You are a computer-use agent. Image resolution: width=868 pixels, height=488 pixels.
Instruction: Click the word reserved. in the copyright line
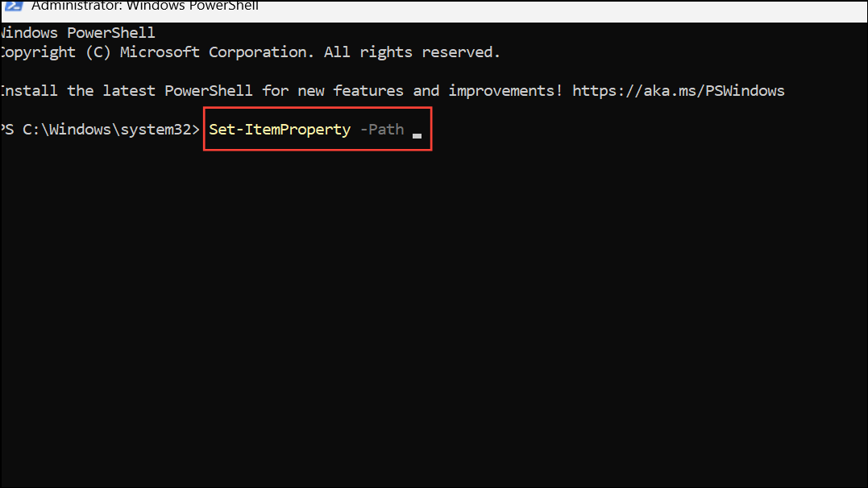coord(461,52)
